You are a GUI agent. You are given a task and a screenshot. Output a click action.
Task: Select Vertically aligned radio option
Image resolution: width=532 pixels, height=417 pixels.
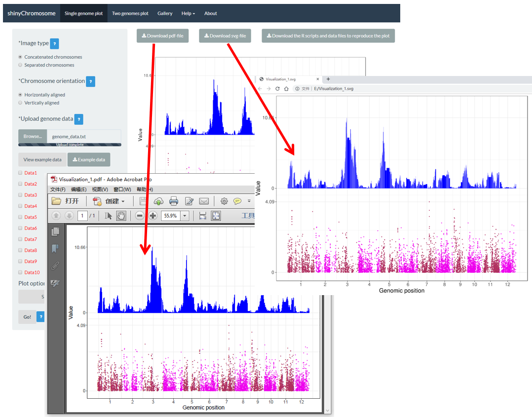[20, 103]
